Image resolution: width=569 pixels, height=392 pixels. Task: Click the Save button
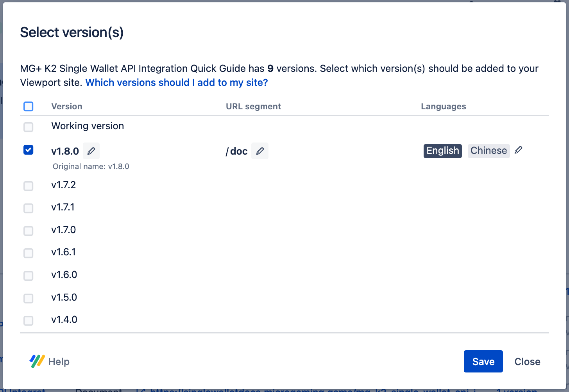coord(483,362)
